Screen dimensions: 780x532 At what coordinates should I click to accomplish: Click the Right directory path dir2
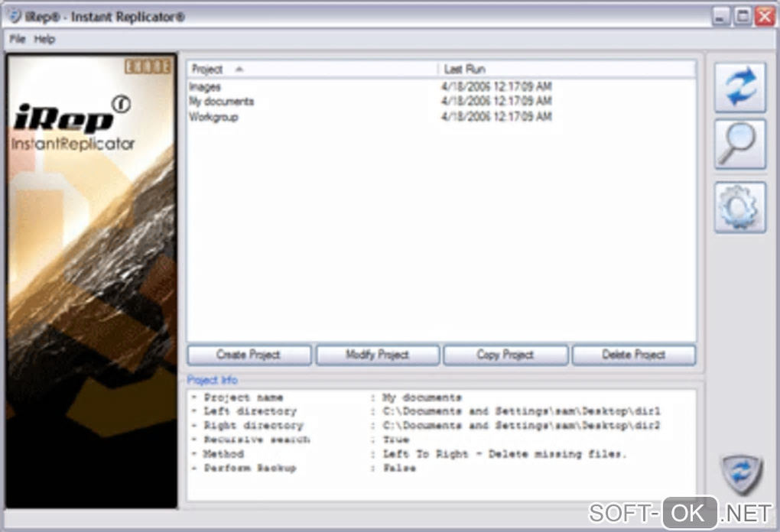point(522,426)
